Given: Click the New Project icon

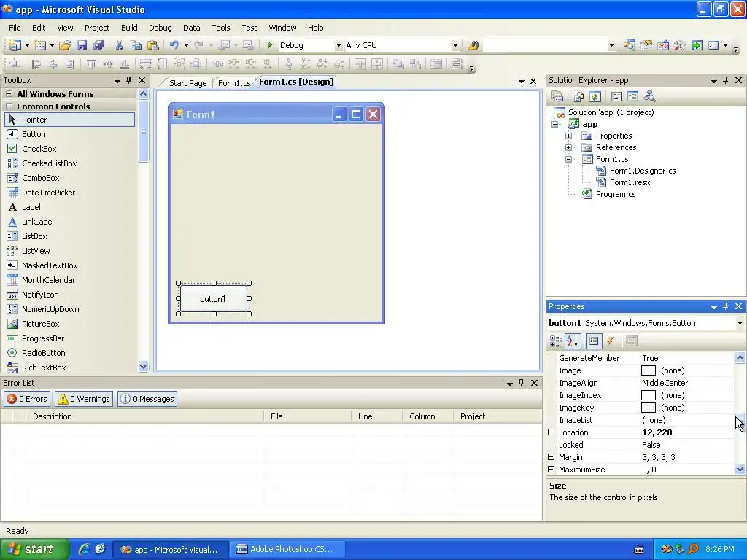Looking at the screenshot, I should 15,45.
